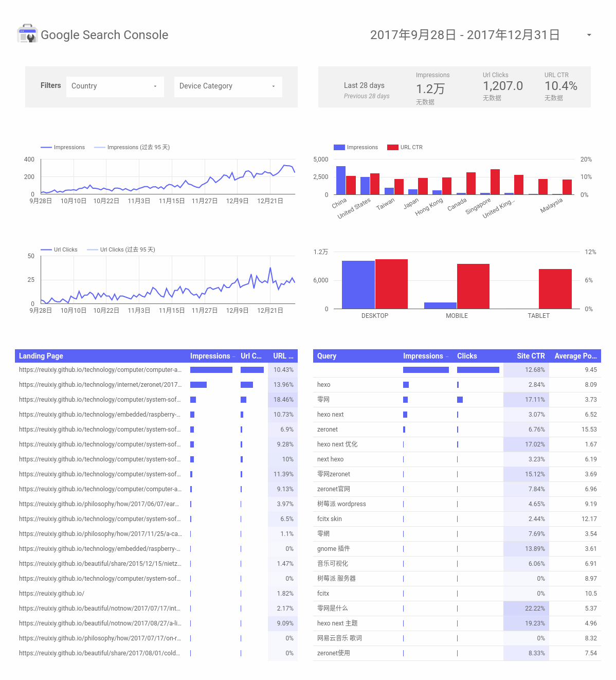Select the '网易云音乐 歌词' query row

coord(457,638)
